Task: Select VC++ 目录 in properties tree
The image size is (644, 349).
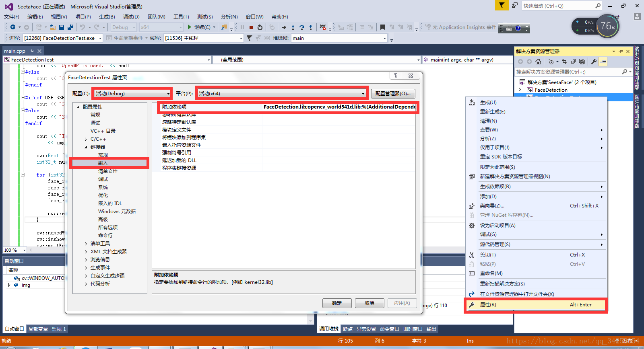Action: (x=103, y=131)
